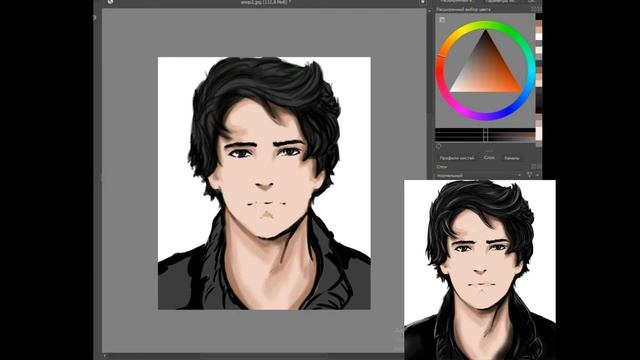Click the refresh icon under the shade strips
Viewport: 640px width, 360px height.
[x=438, y=146]
